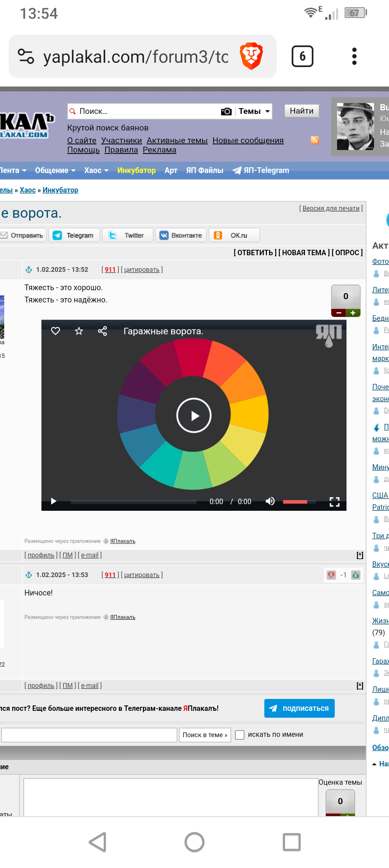Mute the video speaker icon
389x868 pixels.
[270, 501]
